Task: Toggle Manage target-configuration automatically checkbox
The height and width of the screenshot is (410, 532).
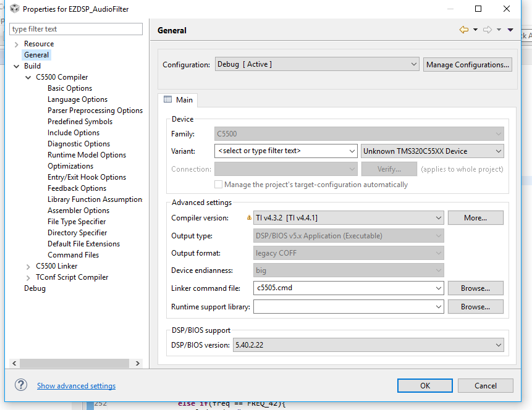Action: coord(219,184)
